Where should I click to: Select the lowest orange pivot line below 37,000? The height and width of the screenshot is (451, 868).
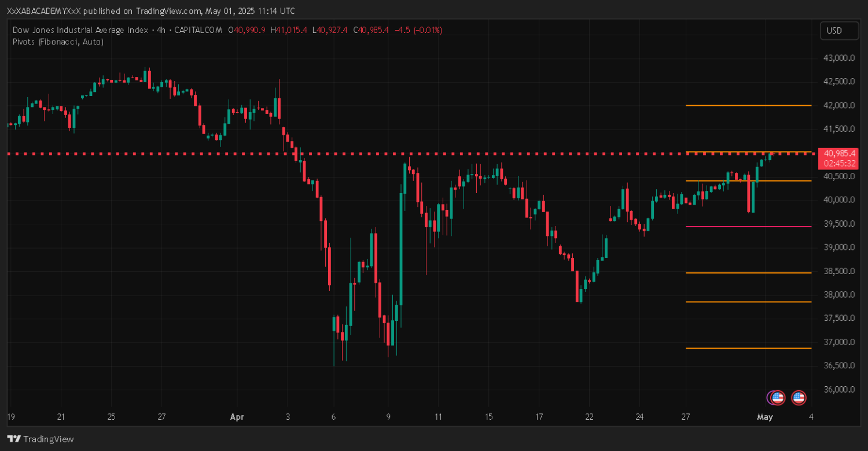(x=748, y=348)
